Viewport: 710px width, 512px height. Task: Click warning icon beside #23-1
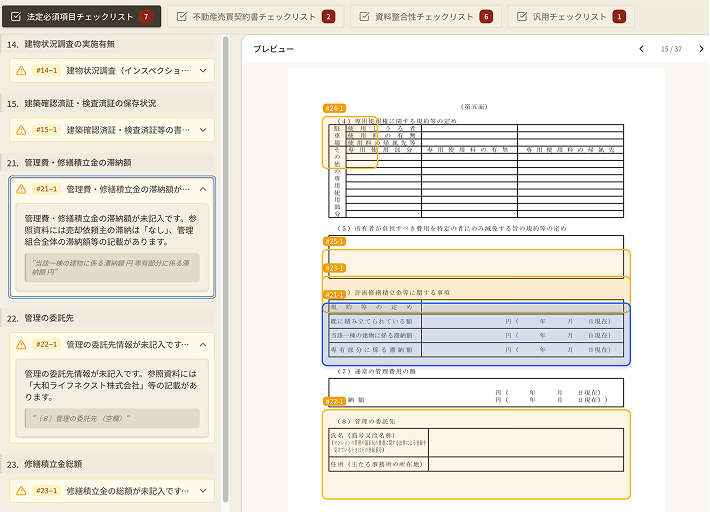click(x=21, y=491)
